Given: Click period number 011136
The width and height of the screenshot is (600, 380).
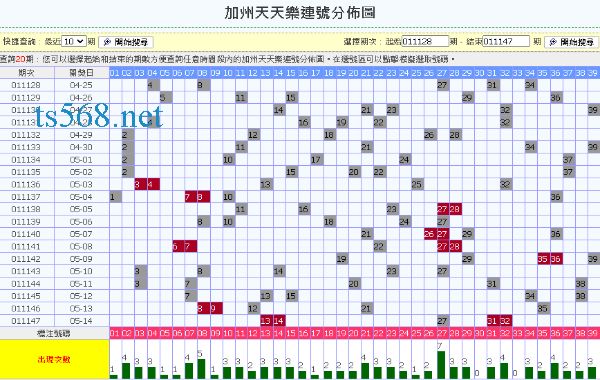Looking at the screenshot, I should pos(26,184).
